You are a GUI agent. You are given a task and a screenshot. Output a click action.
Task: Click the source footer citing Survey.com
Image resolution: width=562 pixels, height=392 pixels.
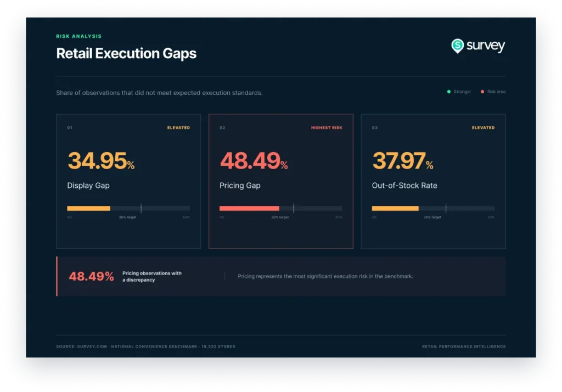(145, 347)
